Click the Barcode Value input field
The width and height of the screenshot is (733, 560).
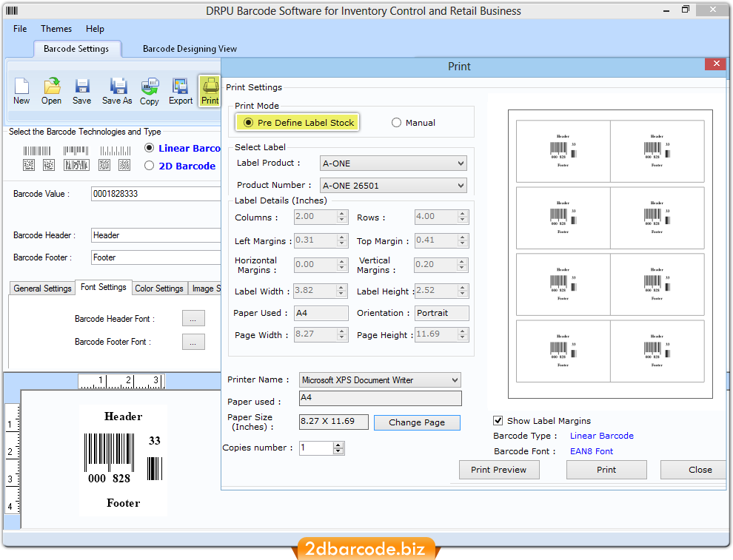pos(155,194)
